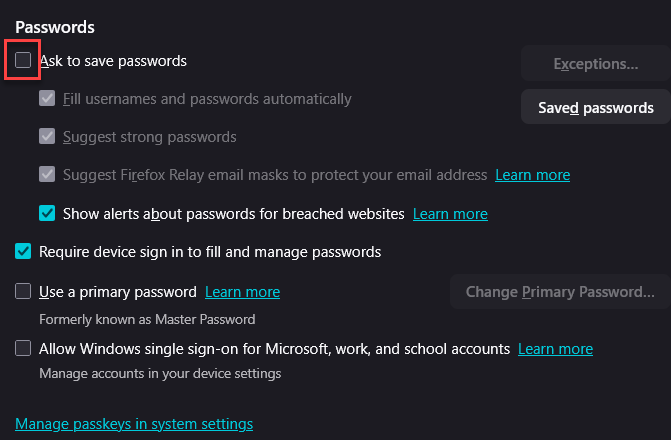Uncheck Require device sign in checkbox
Screen dimensions: 671x440
click(24, 251)
